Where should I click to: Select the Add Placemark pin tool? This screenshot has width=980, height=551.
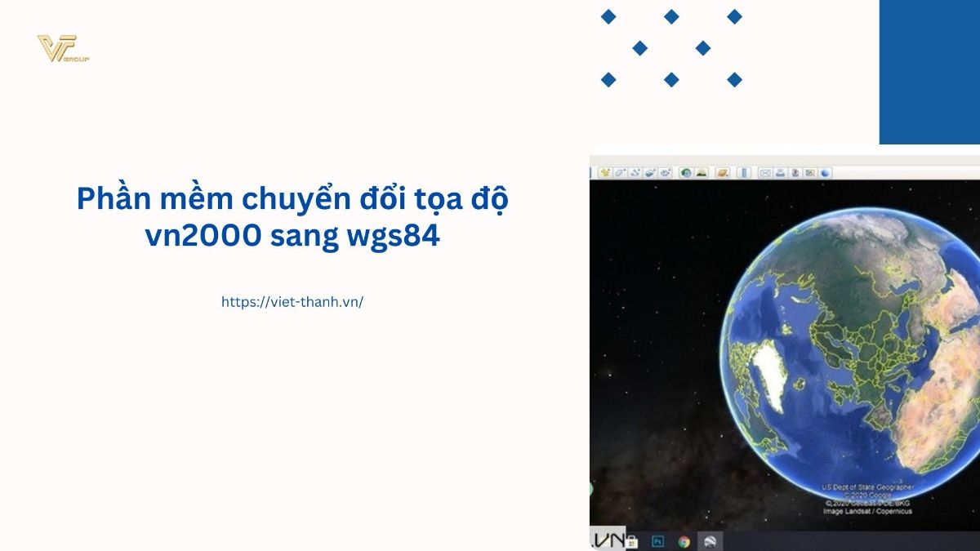[606, 172]
